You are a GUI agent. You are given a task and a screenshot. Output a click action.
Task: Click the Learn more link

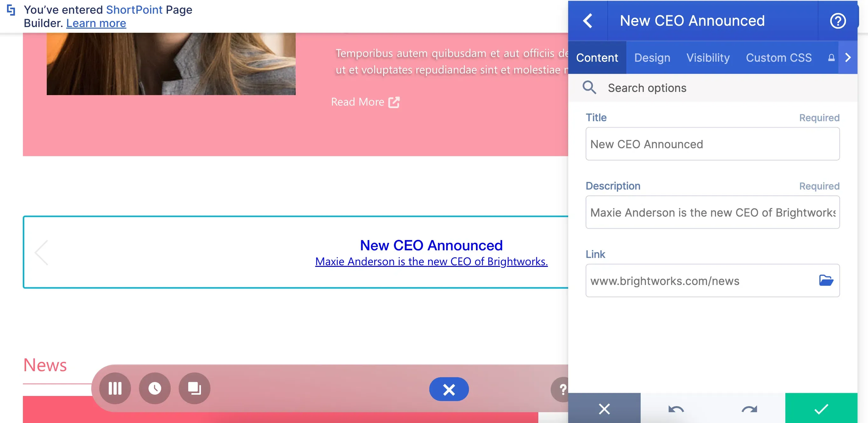coord(96,23)
